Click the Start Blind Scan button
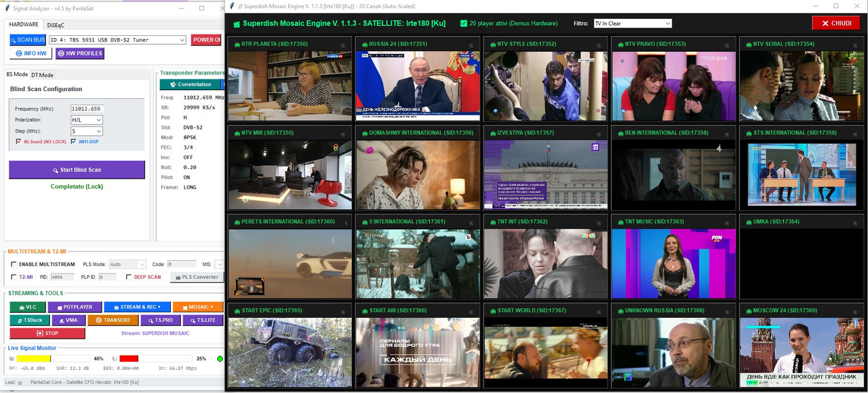 coord(77,170)
